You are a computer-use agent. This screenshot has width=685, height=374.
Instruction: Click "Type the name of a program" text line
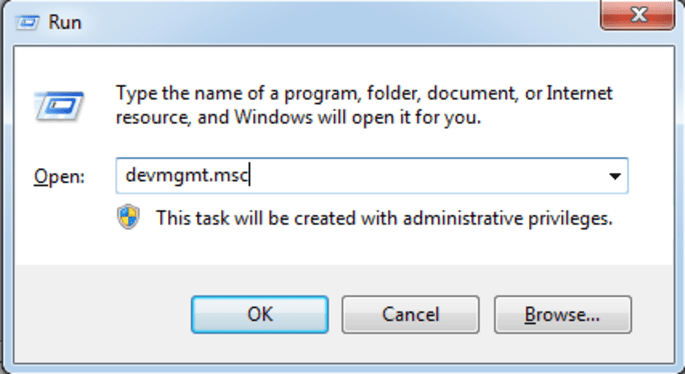click(x=364, y=93)
